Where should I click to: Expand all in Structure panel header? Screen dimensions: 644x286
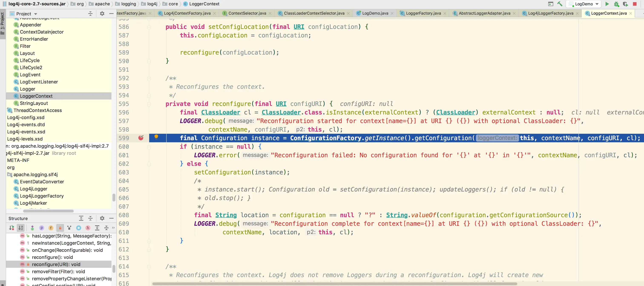click(x=81, y=218)
